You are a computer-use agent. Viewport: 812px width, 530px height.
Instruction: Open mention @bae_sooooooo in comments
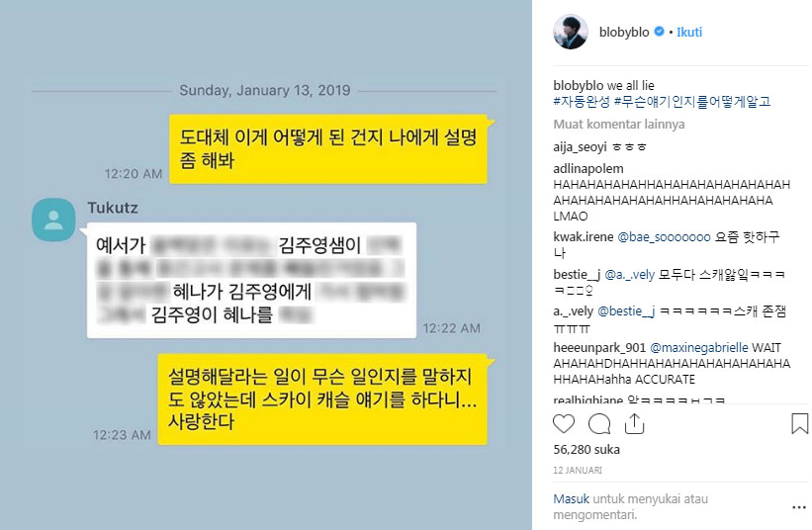[664, 237]
